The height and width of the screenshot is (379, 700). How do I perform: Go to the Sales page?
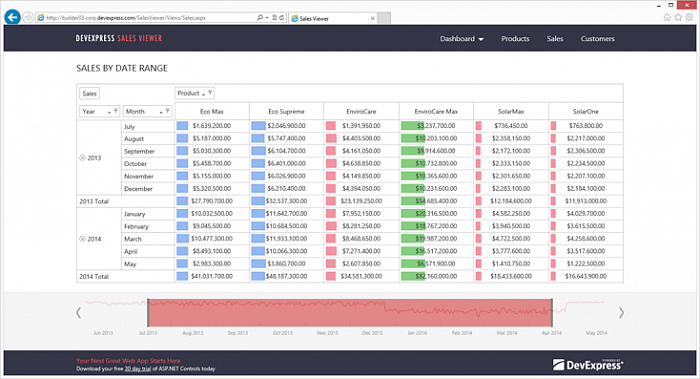[x=555, y=39]
